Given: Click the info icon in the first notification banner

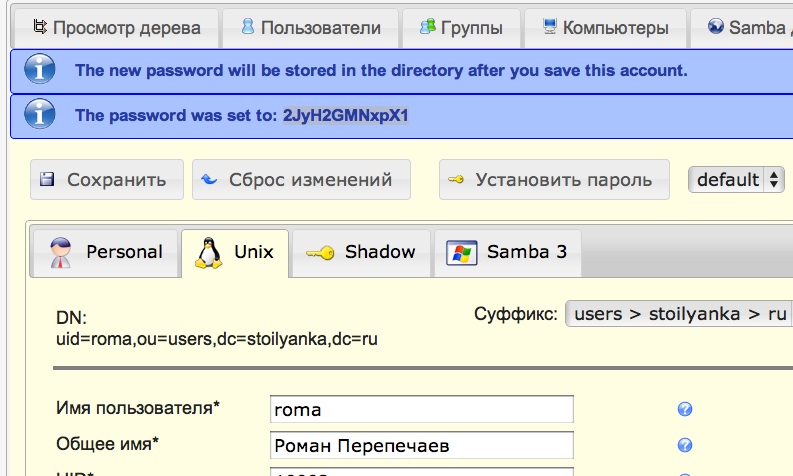Looking at the screenshot, I should [x=39, y=71].
